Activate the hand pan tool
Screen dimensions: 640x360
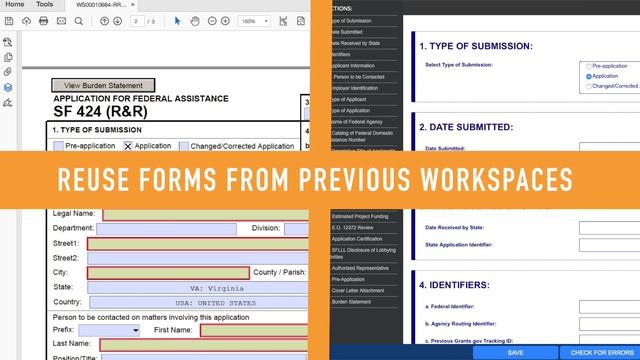(x=195, y=21)
